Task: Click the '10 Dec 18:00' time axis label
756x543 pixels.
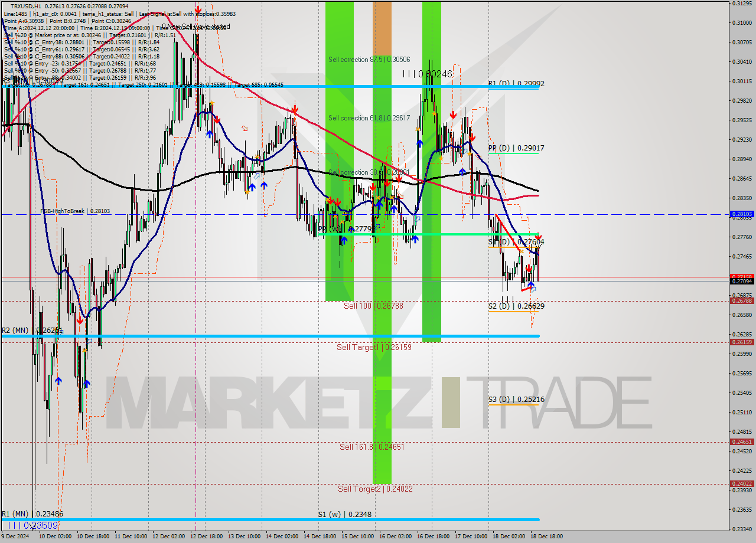Action: pyautogui.click(x=93, y=537)
